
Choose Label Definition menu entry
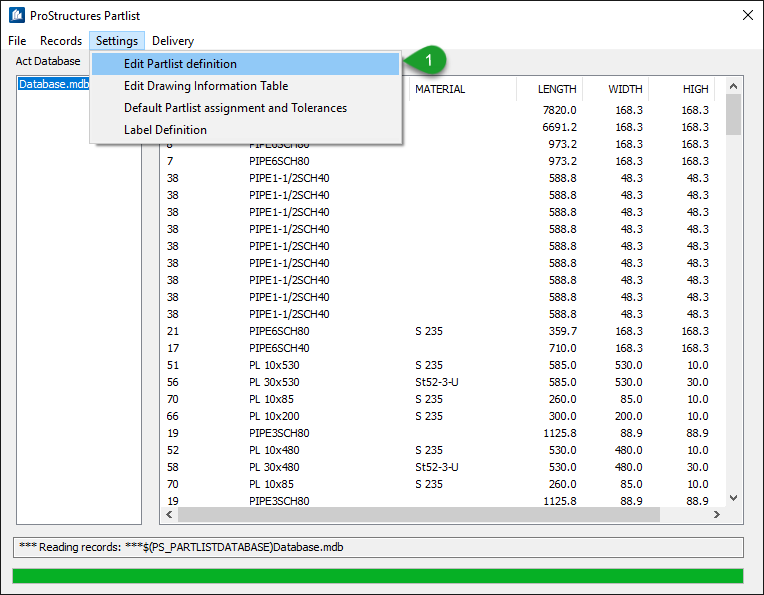[165, 130]
